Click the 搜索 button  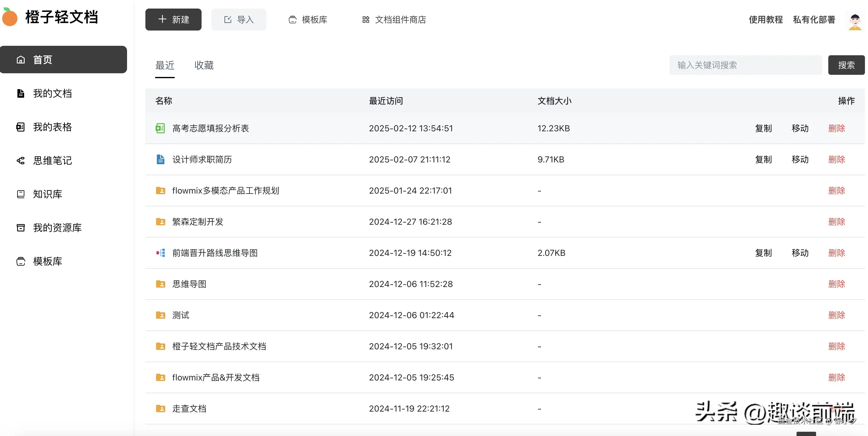[846, 65]
